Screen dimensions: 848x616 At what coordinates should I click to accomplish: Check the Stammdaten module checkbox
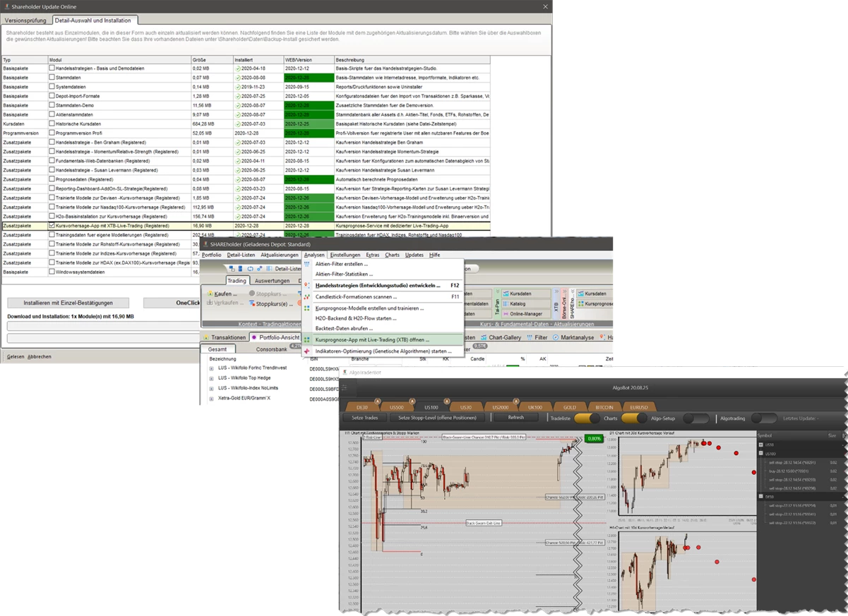tap(52, 77)
